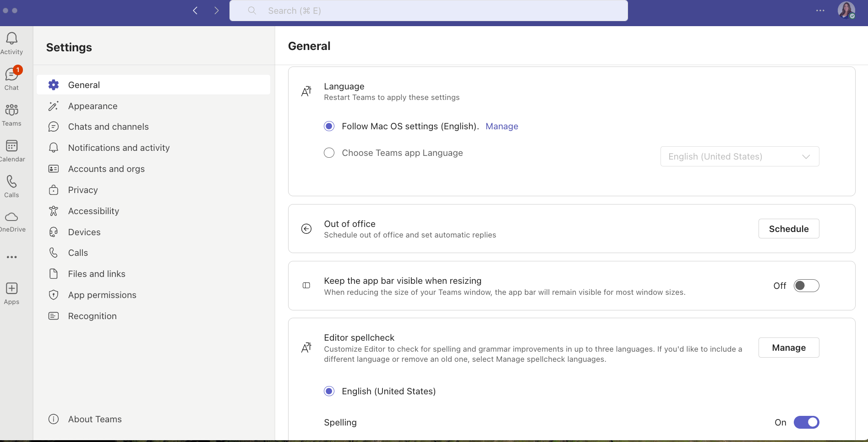Open the Apps plus icon
868x442 pixels.
(x=11, y=288)
